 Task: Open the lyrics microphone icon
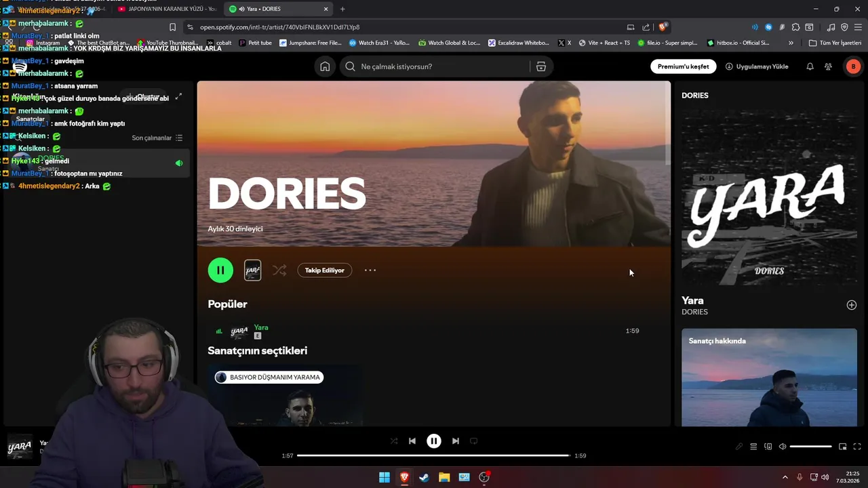tap(739, 447)
